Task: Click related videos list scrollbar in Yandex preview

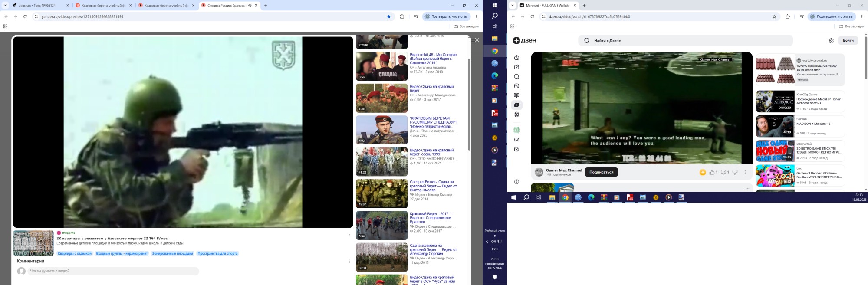Action: coord(469,104)
